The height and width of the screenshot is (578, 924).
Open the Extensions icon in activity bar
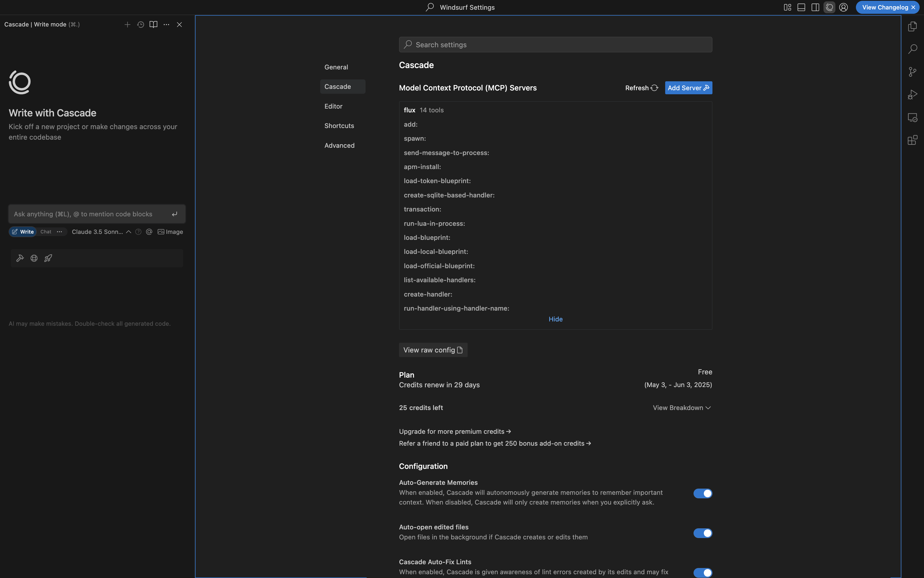(912, 140)
